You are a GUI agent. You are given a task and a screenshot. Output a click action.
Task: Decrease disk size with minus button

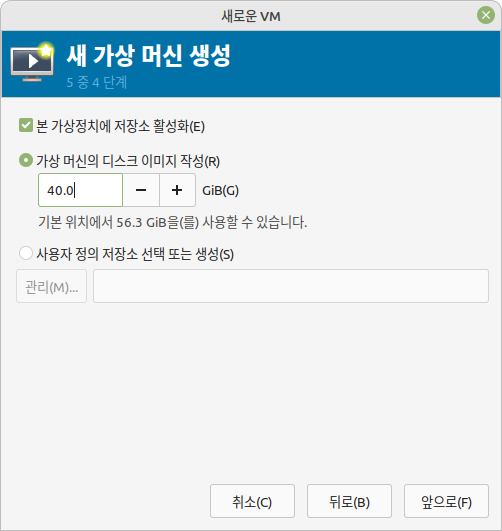click(141, 190)
